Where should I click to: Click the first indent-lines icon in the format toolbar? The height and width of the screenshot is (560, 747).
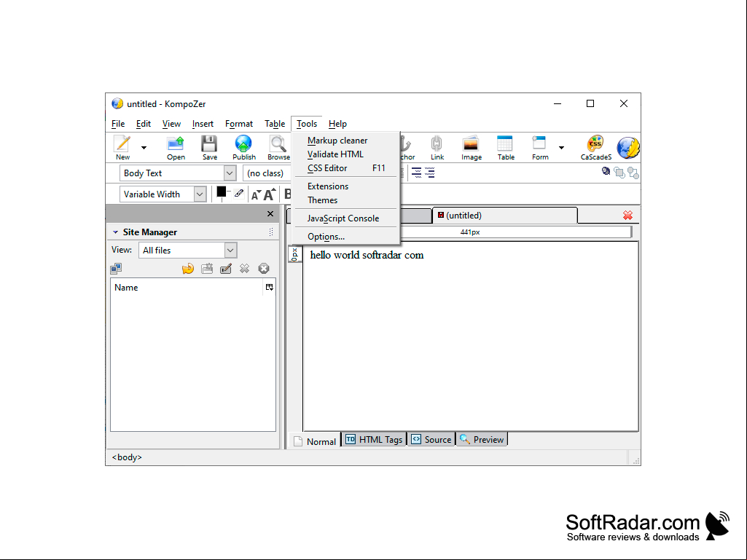416,173
